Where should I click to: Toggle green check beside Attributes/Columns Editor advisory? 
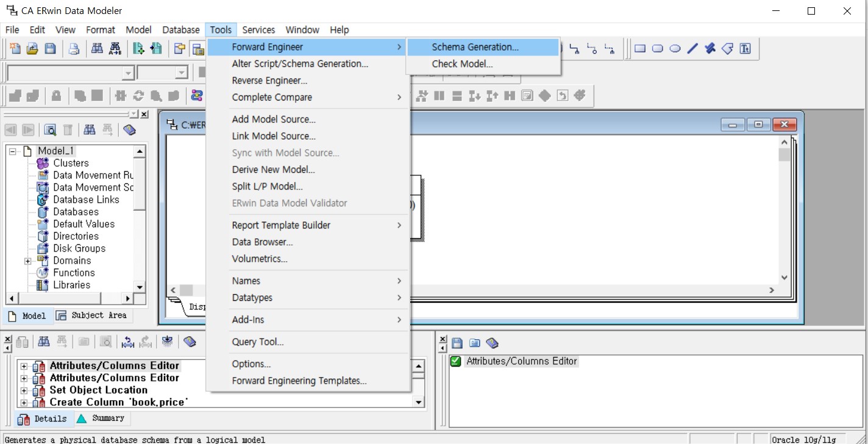tap(455, 361)
